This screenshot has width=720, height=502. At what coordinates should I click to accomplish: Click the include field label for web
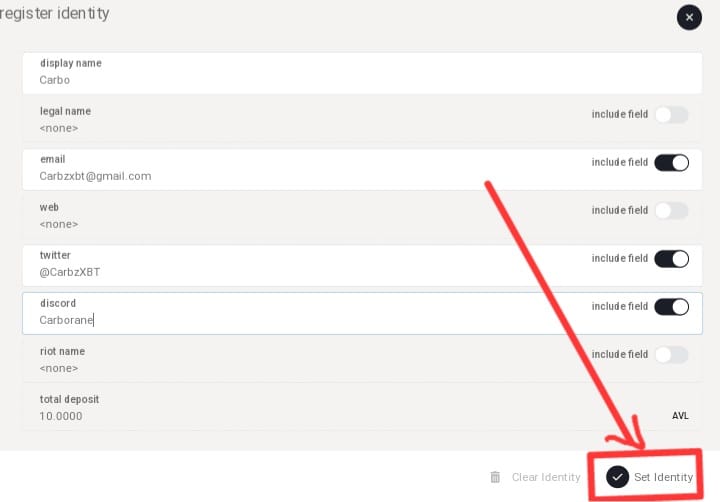pyautogui.click(x=619, y=210)
